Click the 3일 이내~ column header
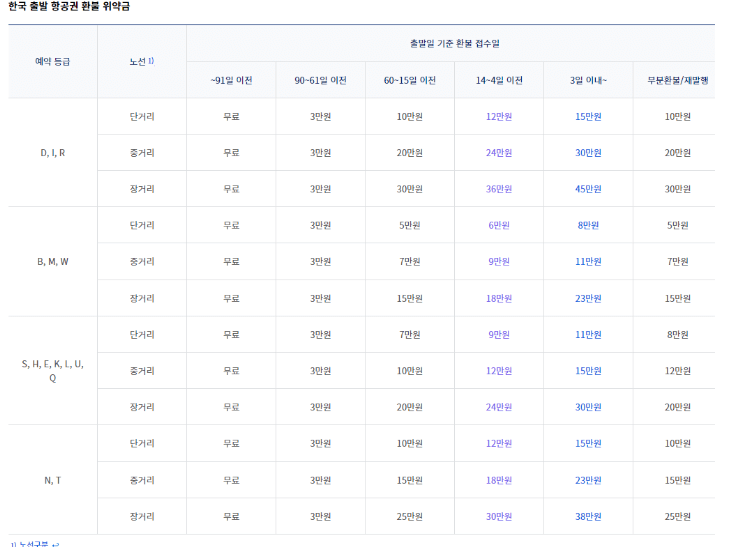 coord(588,80)
